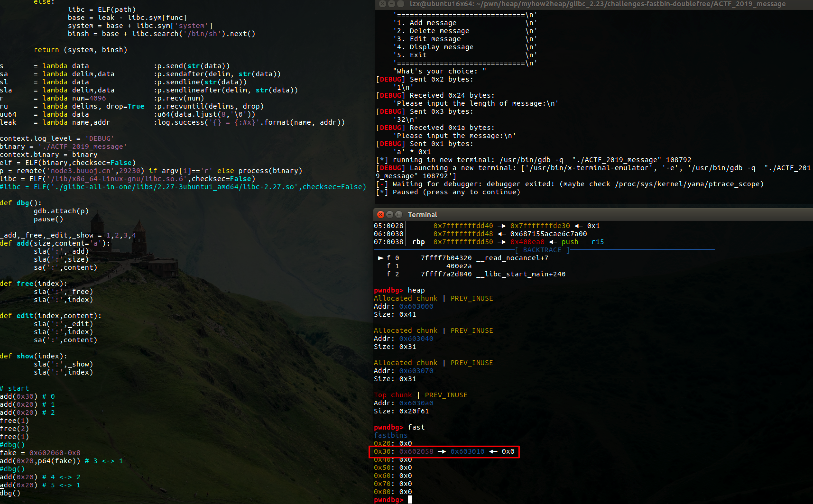Click the "# start" comment line
Image resolution: width=813 pixels, height=504 pixels.
coord(15,389)
